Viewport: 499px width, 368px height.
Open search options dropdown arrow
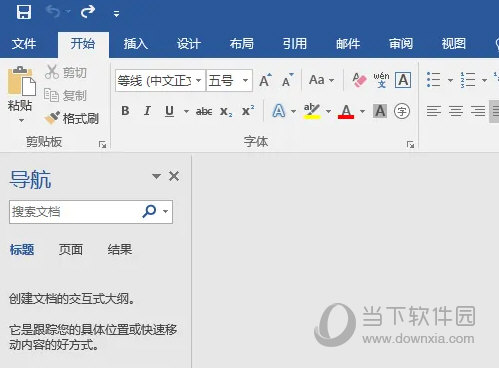[x=165, y=211]
